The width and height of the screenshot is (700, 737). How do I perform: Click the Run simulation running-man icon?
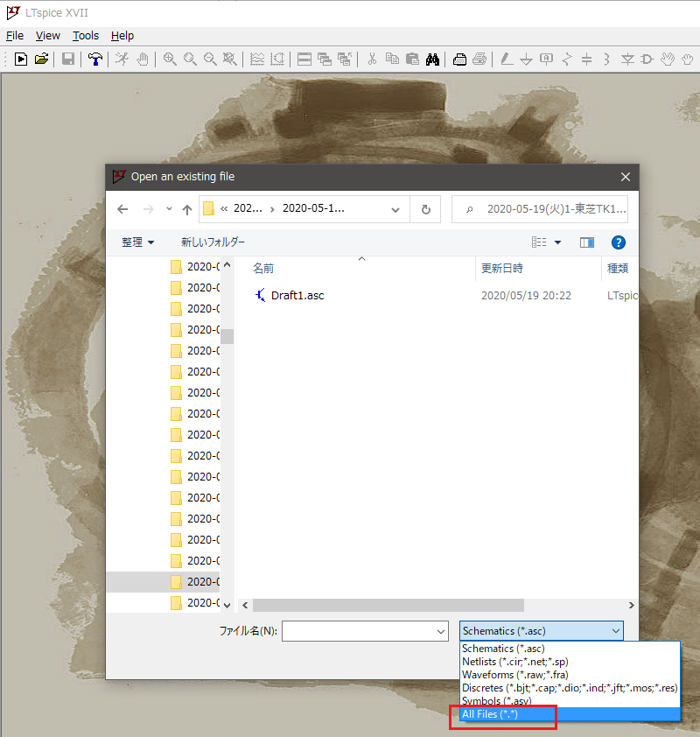[x=122, y=60]
